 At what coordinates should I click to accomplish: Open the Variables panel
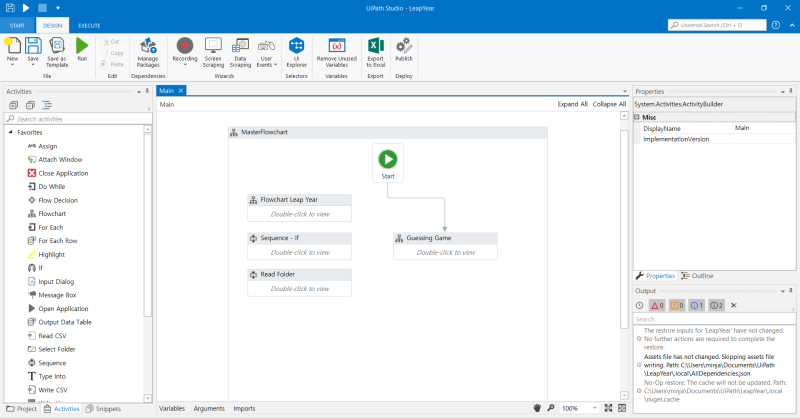[x=172, y=409]
